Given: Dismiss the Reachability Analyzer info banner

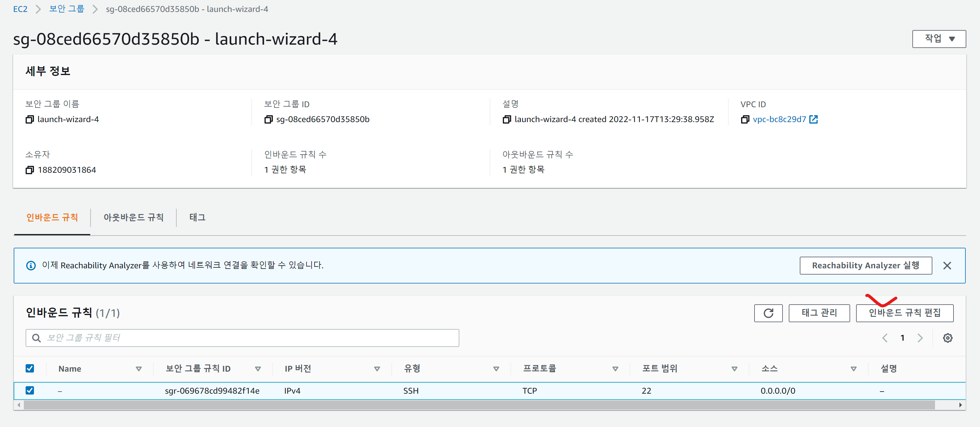Looking at the screenshot, I should [947, 265].
